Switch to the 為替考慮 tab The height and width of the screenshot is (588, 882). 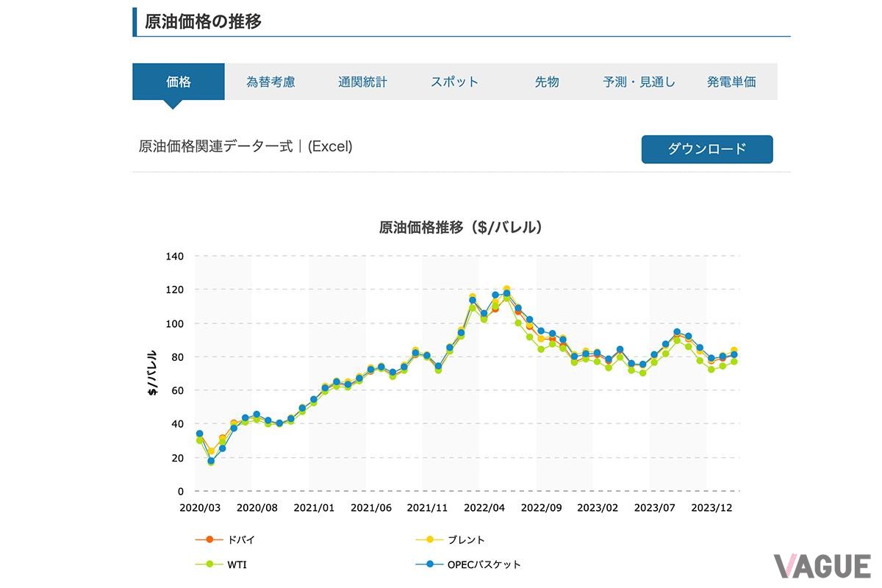pyautogui.click(x=270, y=82)
